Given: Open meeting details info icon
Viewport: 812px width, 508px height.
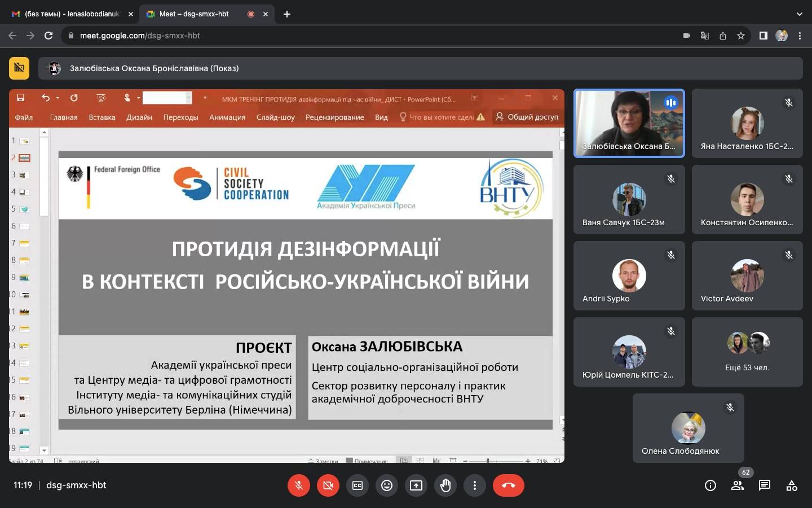Looking at the screenshot, I should [710, 485].
